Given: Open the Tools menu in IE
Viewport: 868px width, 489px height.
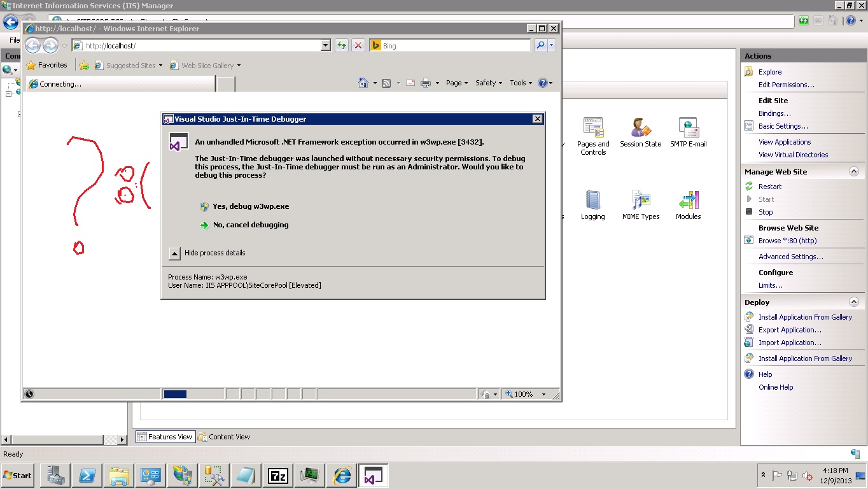Looking at the screenshot, I should (521, 83).
